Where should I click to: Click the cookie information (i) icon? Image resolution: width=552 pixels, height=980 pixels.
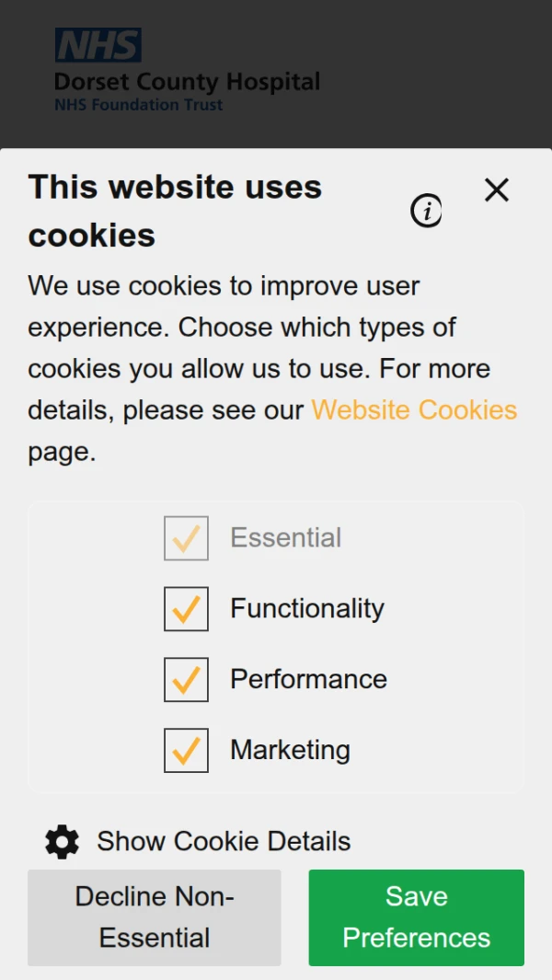coord(426,212)
